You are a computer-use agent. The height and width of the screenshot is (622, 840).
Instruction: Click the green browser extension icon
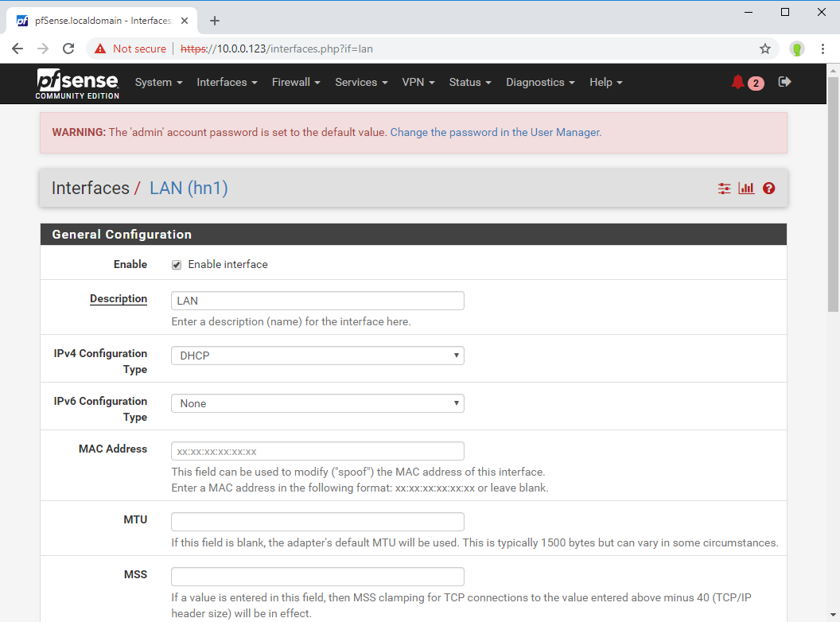(x=796, y=49)
